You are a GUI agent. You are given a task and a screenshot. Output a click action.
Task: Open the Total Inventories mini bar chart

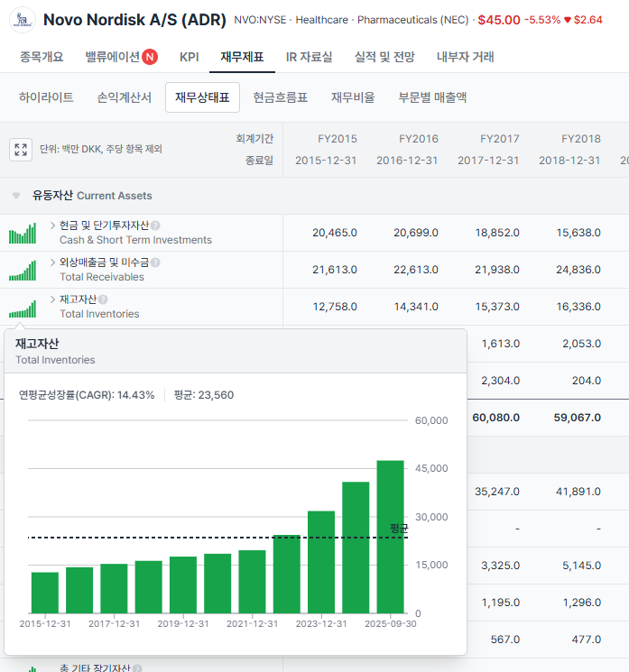pos(23,308)
